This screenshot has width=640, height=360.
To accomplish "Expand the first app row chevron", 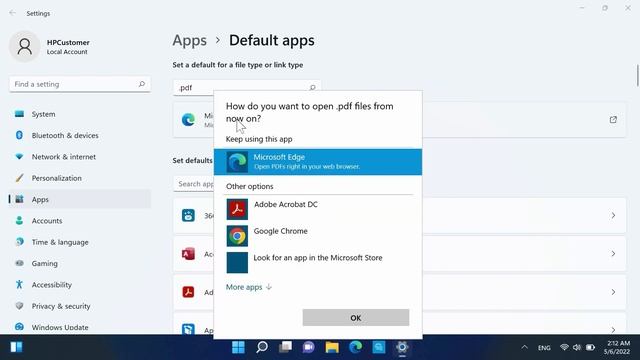I will pyautogui.click(x=613, y=216).
